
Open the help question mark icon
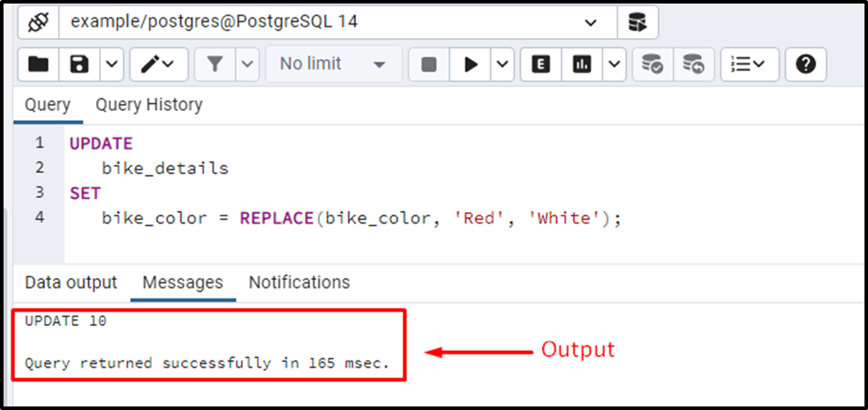pos(805,65)
